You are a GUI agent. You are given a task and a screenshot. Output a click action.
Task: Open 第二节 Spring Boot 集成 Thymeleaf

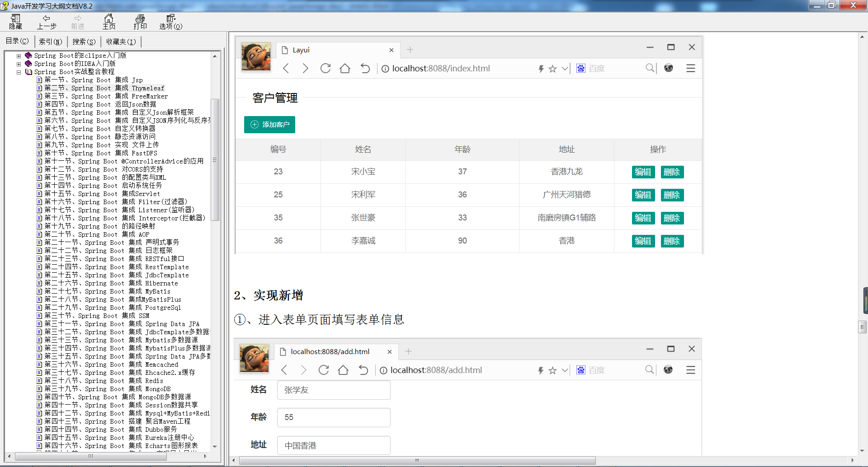pos(104,88)
